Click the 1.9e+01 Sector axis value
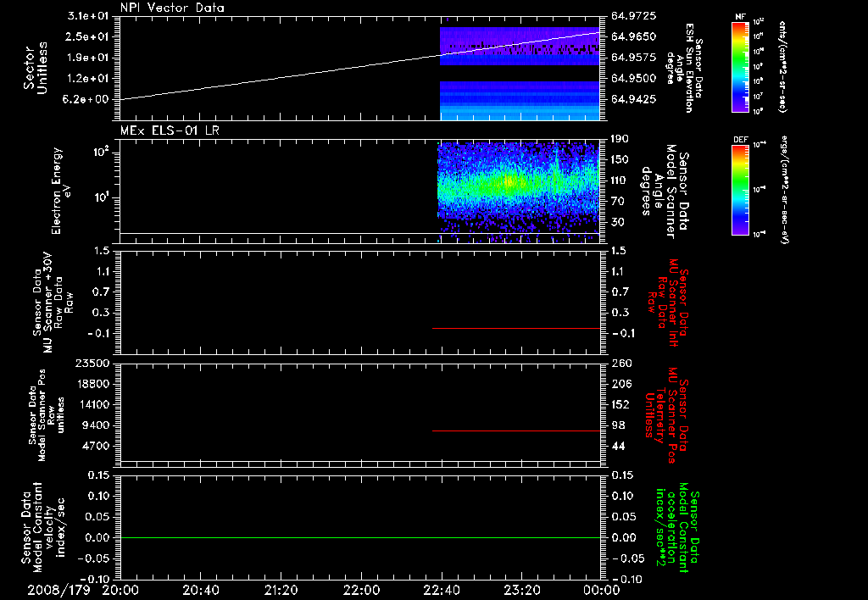 coord(88,58)
